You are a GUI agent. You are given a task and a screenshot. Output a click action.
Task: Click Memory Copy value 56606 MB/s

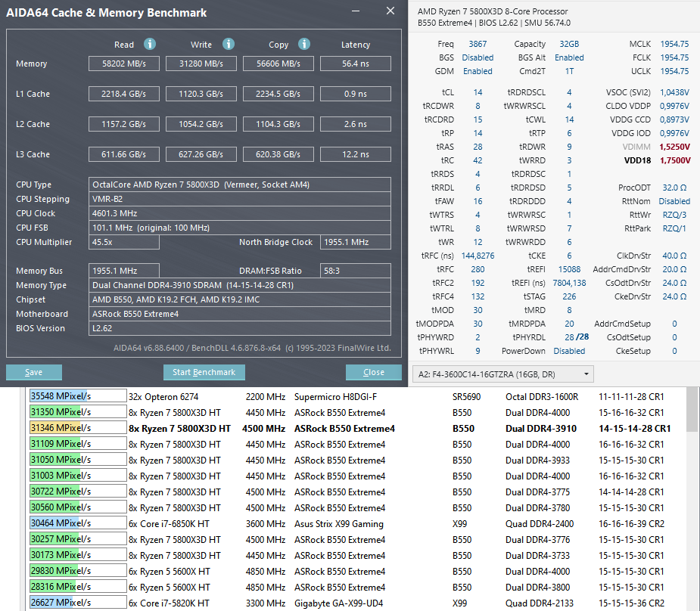(278, 64)
